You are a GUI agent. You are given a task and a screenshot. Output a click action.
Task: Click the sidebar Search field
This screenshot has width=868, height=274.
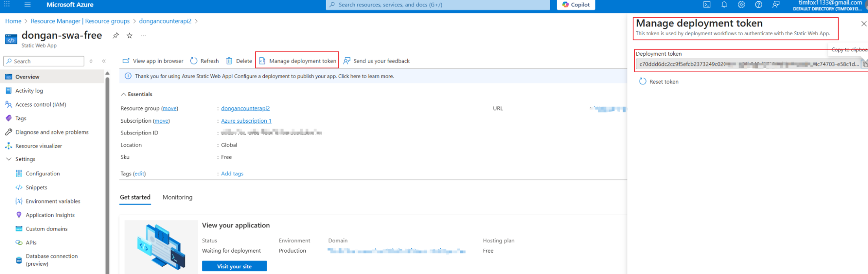click(44, 61)
